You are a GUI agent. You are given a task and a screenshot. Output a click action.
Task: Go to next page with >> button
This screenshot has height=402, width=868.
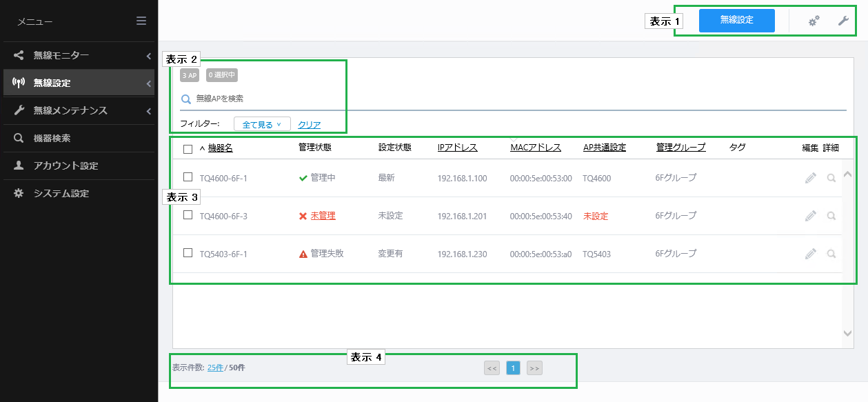click(534, 368)
